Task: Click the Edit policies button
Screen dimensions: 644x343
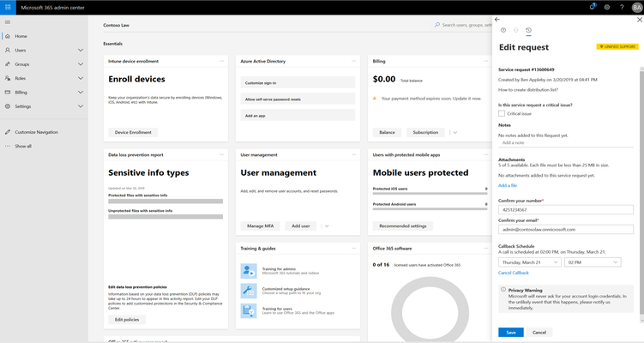Action: pos(127,320)
